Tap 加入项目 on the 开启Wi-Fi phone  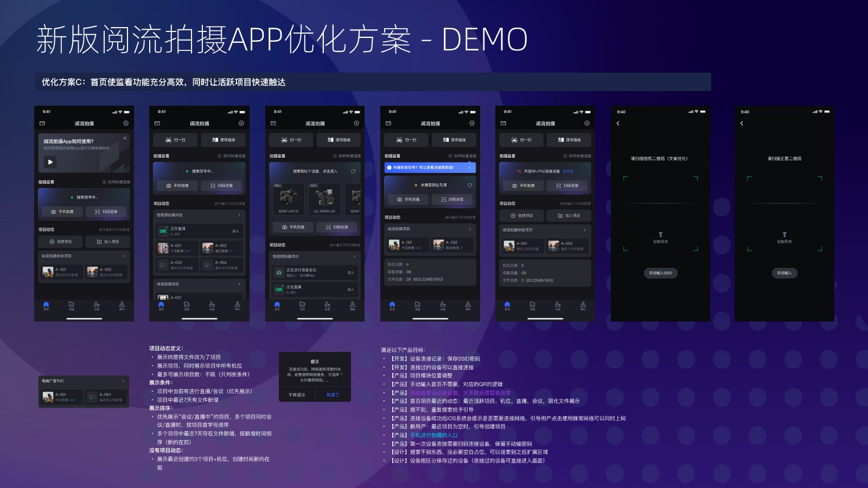point(569,216)
